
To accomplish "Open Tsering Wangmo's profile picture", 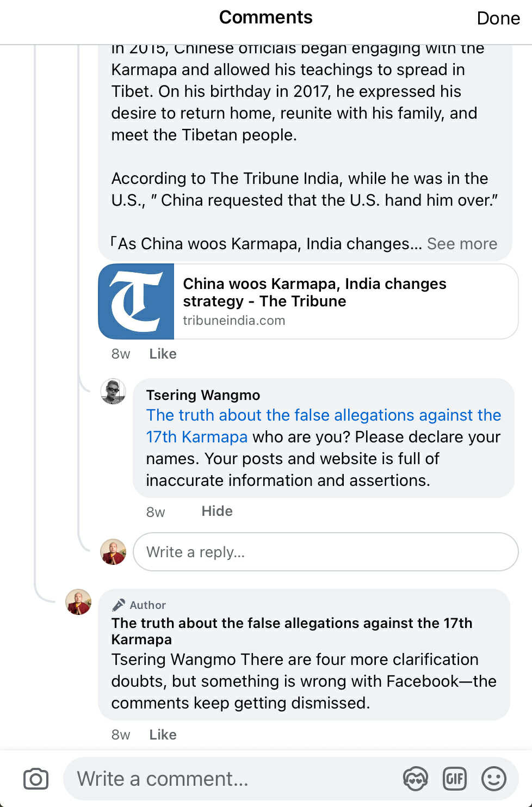I will (x=113, y=392).
